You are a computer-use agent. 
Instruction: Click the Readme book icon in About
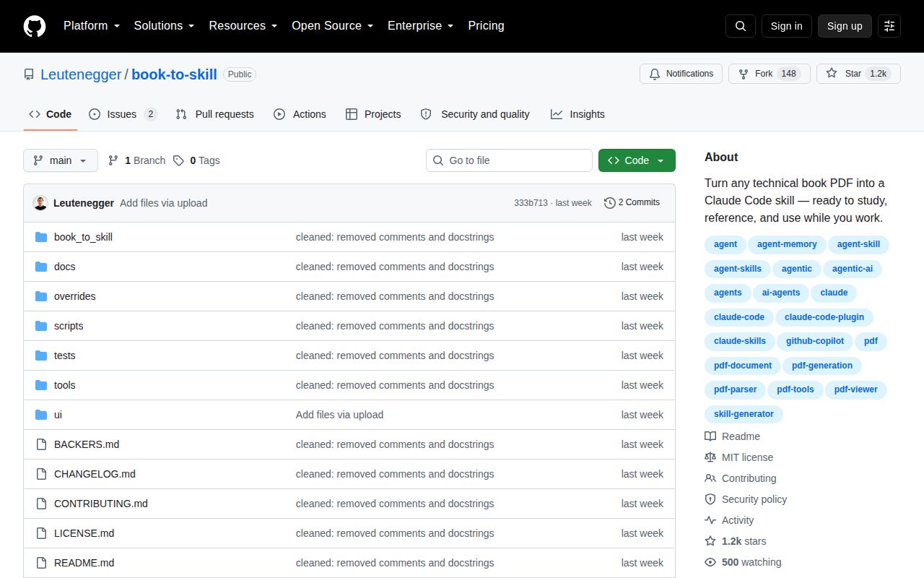pyautogui.click(x=710, y=436)
